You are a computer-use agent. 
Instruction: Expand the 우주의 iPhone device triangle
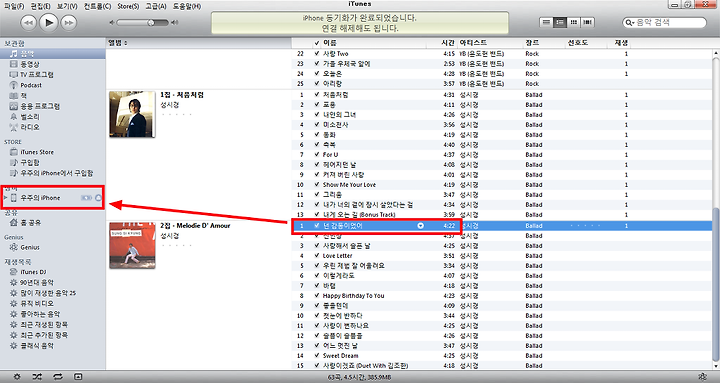click(6, 198)
